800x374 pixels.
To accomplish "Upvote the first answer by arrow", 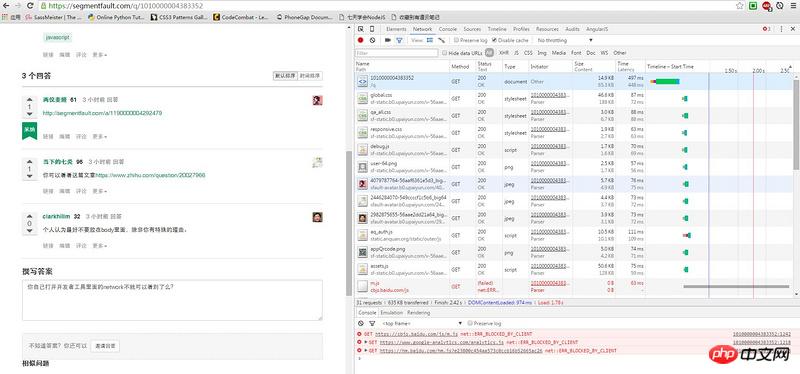I will 30,99.
